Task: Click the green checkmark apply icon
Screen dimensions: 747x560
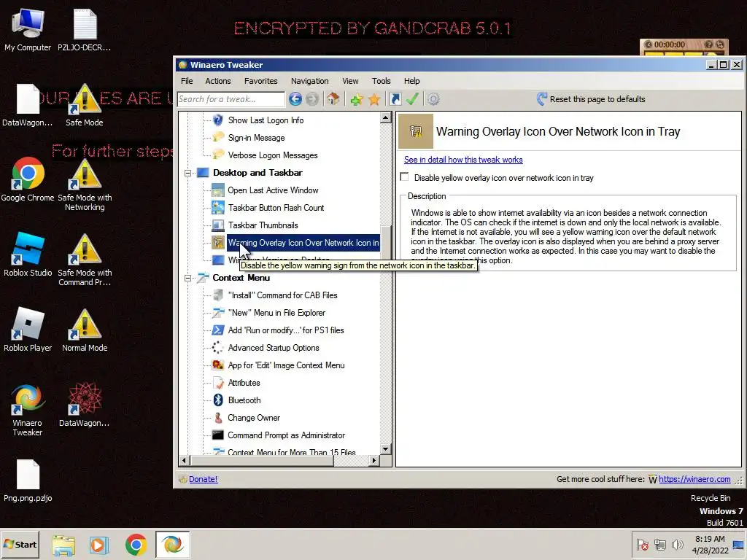Action: point(412,99)
